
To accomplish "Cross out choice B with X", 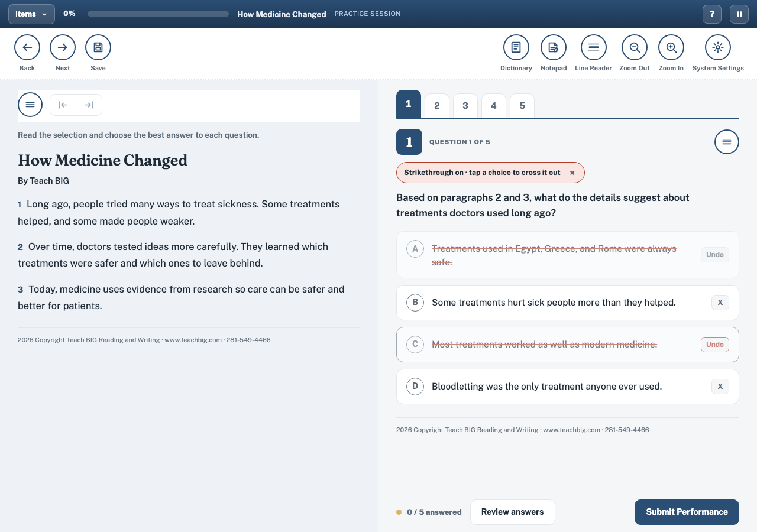I will (720, 303).
